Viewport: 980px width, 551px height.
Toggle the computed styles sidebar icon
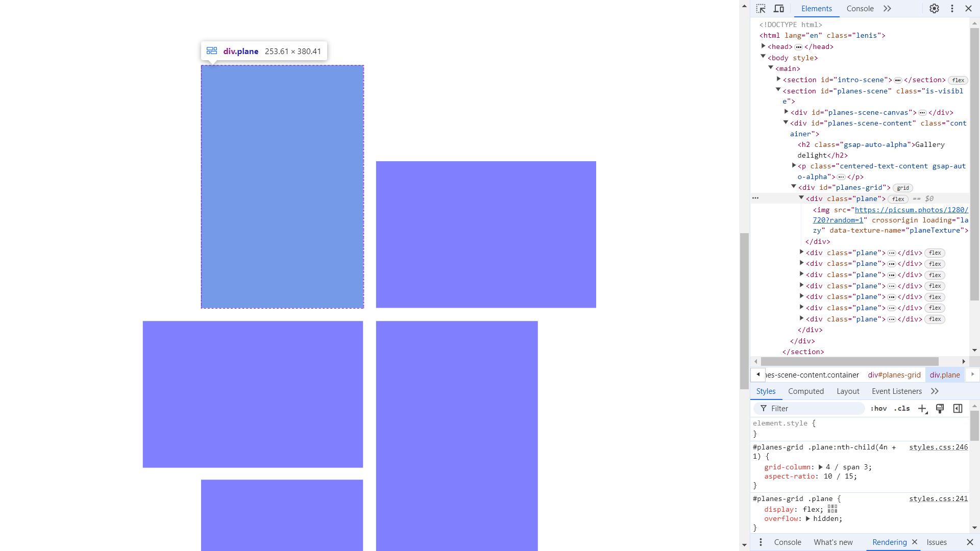coord(958,408)
